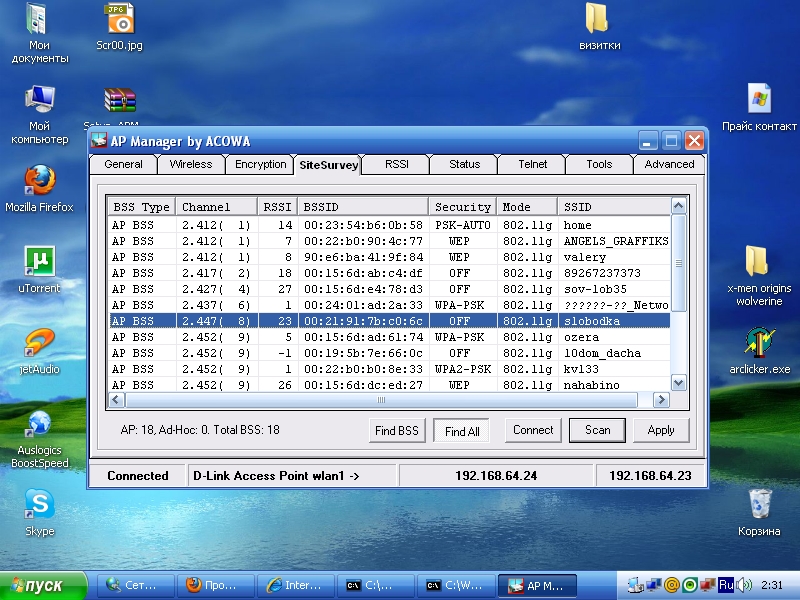Click the Find All button
Image resolution: width=800 pixels, height=600 pixels.
point(462,431)
